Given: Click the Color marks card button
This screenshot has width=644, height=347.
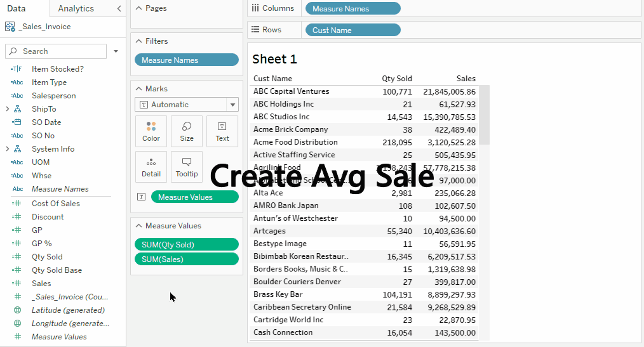Looking at the screenshot, I should click(151, 131).
